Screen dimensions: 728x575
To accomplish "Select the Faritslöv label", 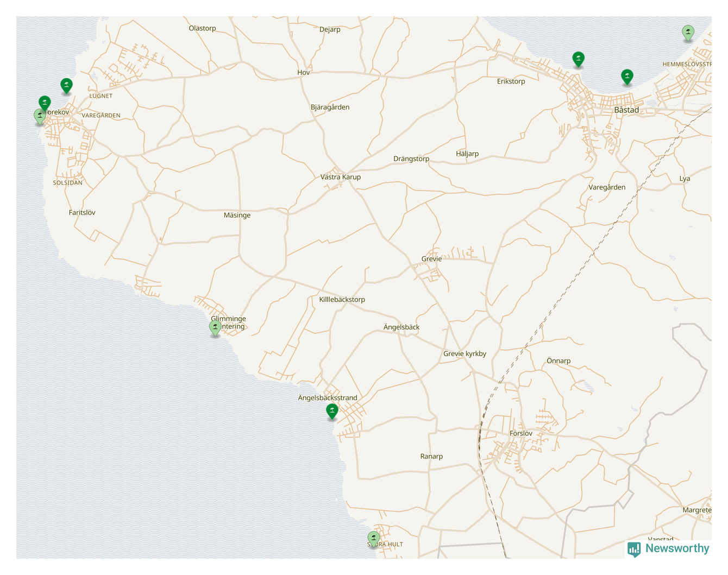I will [82, 213].
